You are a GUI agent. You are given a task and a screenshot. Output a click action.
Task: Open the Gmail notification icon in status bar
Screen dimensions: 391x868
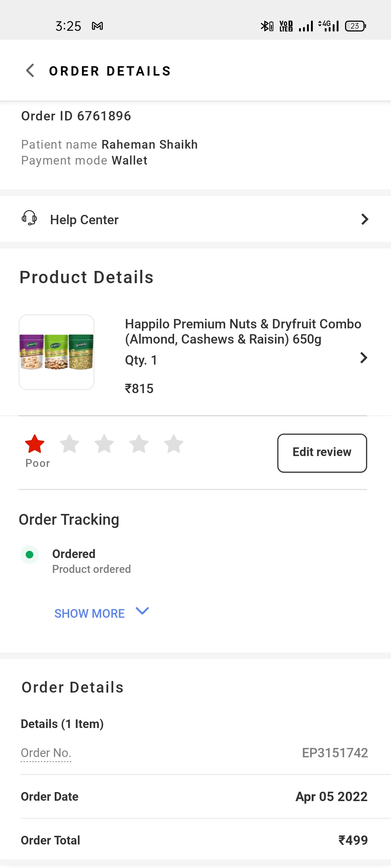[97, 26]
